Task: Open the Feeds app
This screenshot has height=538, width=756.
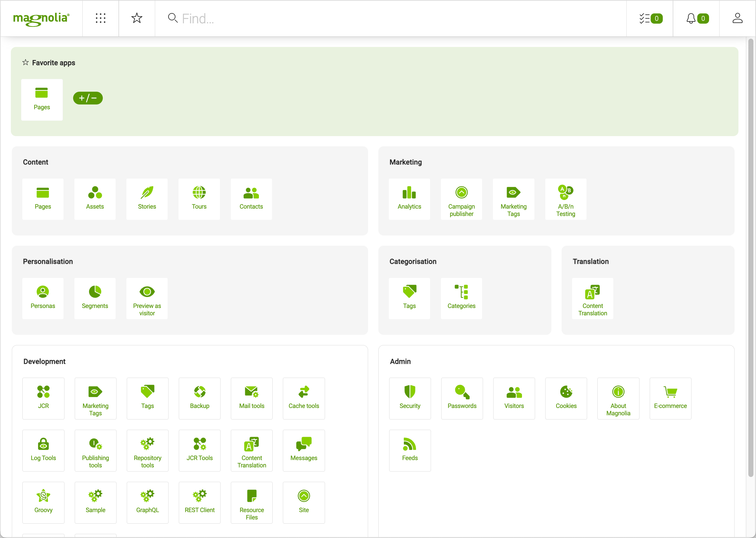Action: 410,450
